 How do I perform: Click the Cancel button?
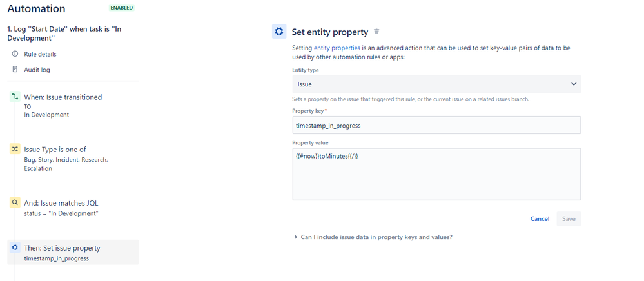(x=540, y=219)
